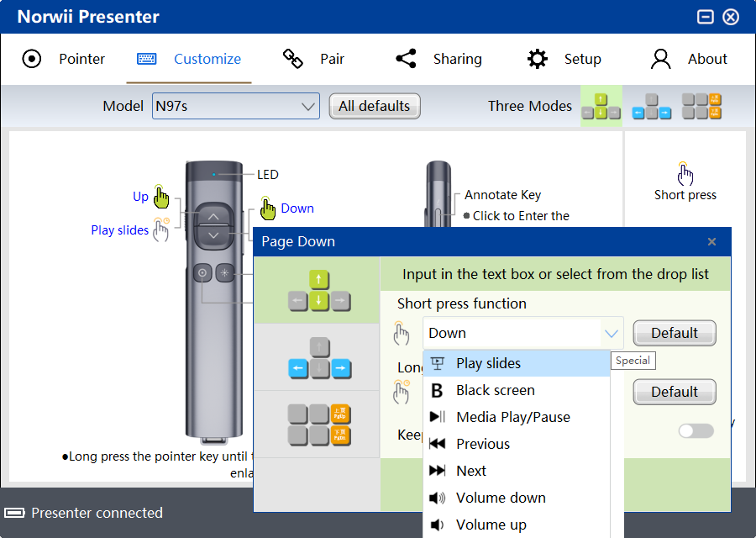Close the Norwii Presenter window
This screenshot has width=756, height=538.
(731, 17)
